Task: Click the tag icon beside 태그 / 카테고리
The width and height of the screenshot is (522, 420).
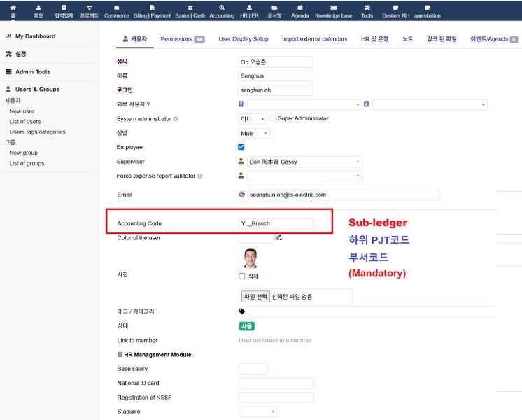Action: (x=242, y=311)
